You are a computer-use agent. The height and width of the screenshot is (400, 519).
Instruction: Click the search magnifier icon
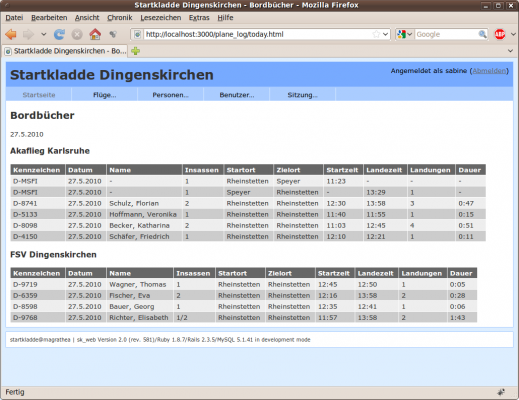pos(482,34)
